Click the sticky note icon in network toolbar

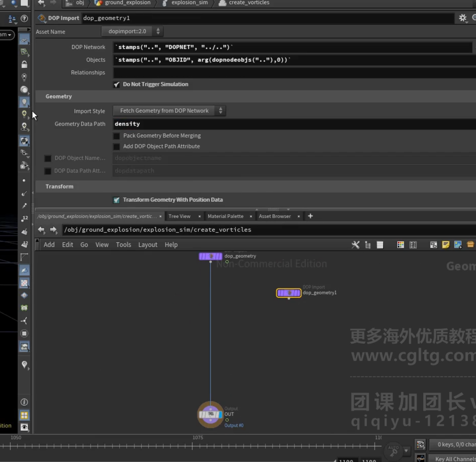[446, 245]
